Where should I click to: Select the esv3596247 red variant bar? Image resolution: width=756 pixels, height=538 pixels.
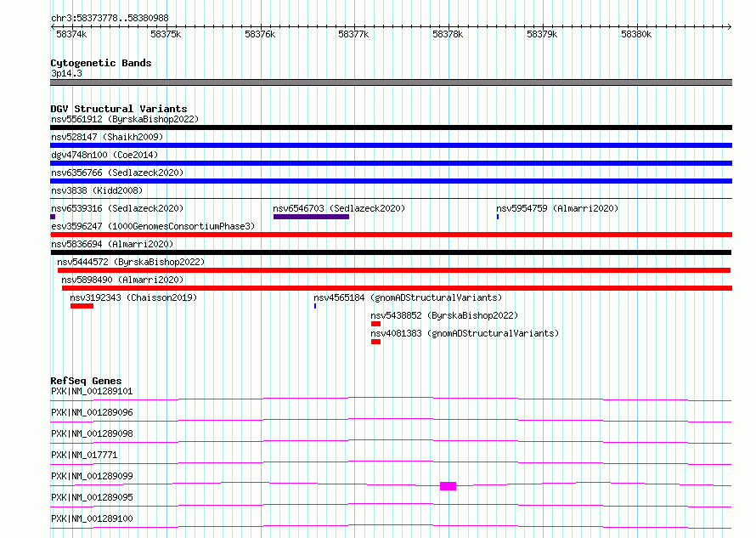click(391, 235)
